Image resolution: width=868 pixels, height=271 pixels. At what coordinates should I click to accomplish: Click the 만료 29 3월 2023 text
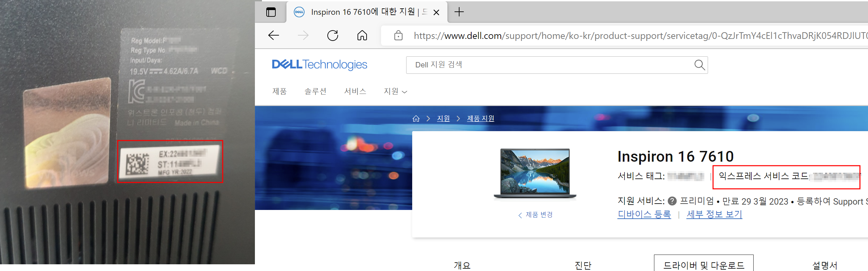pyautogui.click(x=755, y=202)
